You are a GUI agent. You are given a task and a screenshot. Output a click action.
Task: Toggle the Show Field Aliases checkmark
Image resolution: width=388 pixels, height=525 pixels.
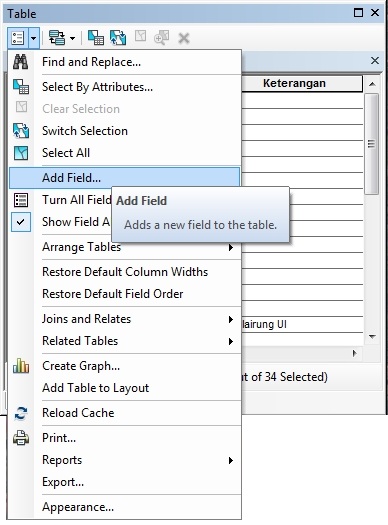pos(21,222)
